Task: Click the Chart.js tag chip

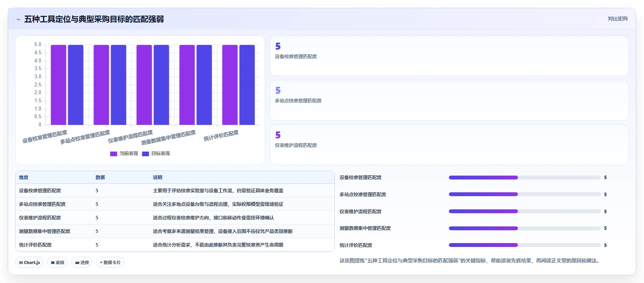Action: (x=29, y=262)
